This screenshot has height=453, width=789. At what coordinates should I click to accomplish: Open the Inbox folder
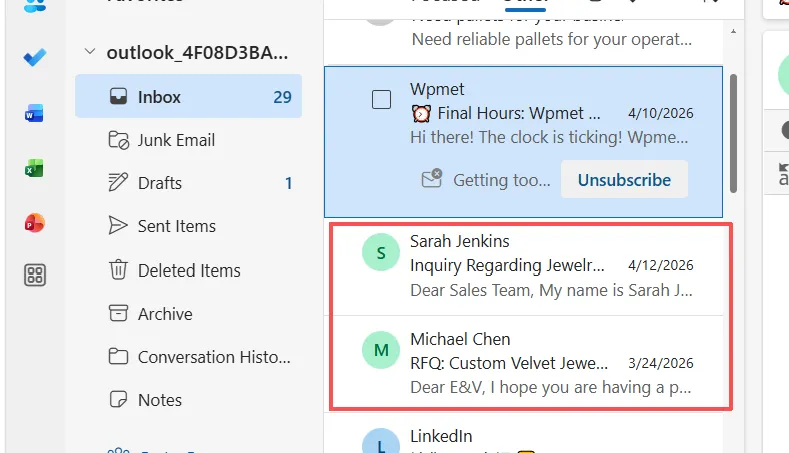click(x=160, y=97)
